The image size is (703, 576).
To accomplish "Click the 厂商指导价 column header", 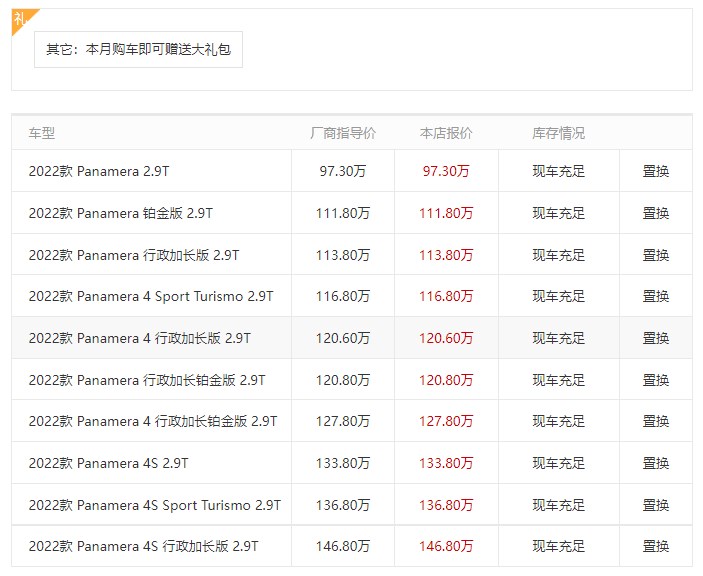I will pos(343,133).
